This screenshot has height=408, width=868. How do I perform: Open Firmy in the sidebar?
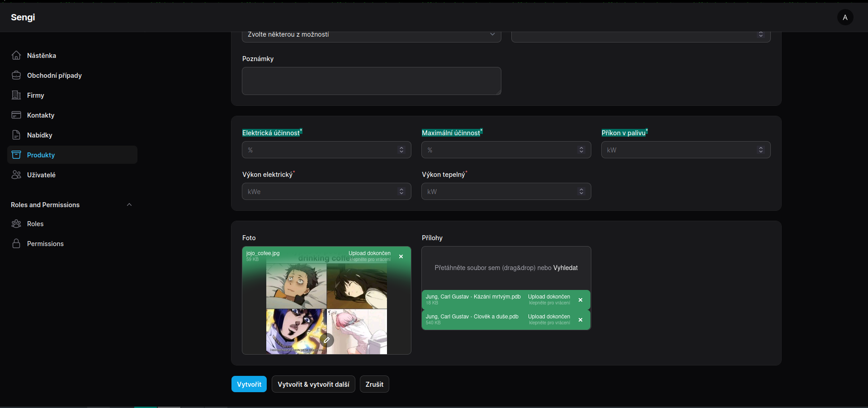point(72,95)
